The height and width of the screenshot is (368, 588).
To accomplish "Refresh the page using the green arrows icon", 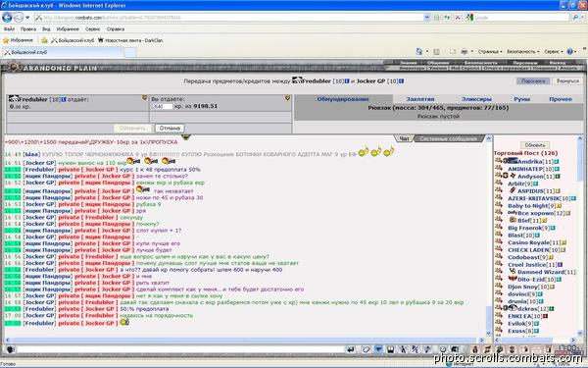I will 447,18.
